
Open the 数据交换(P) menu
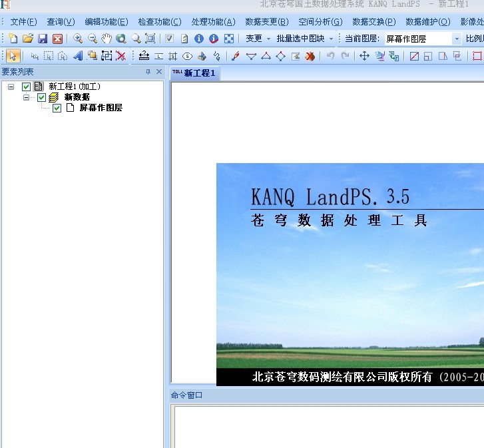[374, 22]
